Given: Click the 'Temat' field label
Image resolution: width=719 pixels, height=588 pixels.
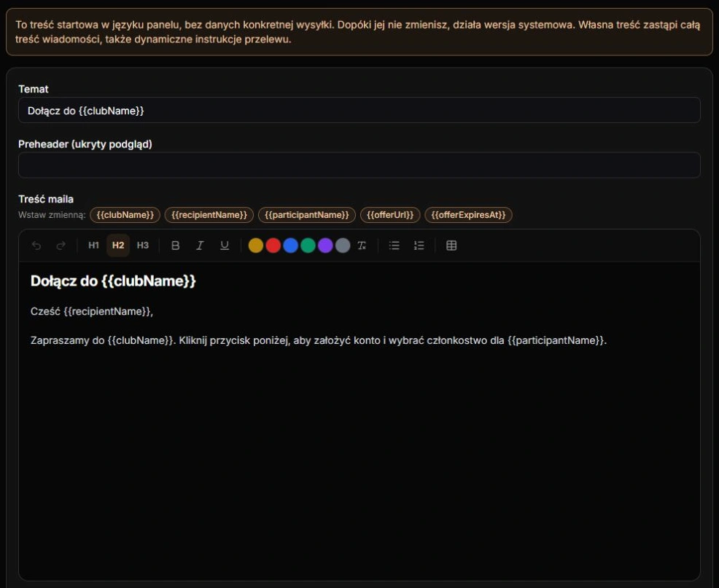Looking at the screenshot, I should tap(34, 89).
